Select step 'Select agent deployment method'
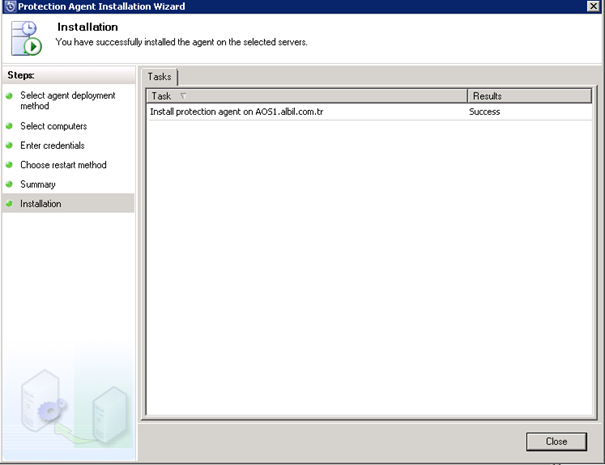This screenshot has height=465, width=605. click(x=68, y=100)
